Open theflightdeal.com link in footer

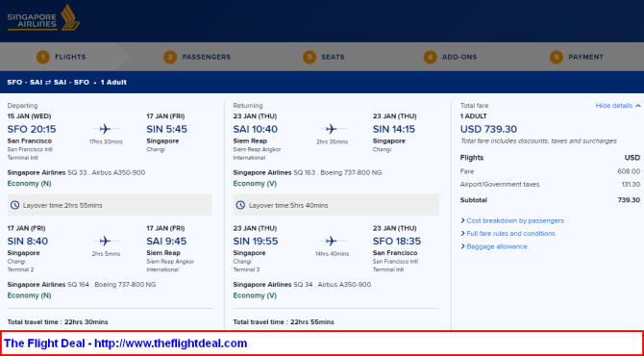171,343
